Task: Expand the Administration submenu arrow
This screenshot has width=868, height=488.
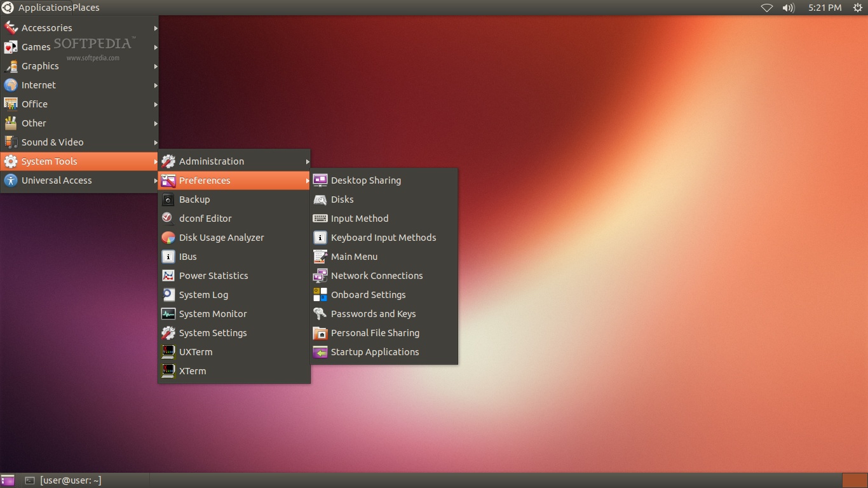Action: pyautogui.click(x=308, y=161)
